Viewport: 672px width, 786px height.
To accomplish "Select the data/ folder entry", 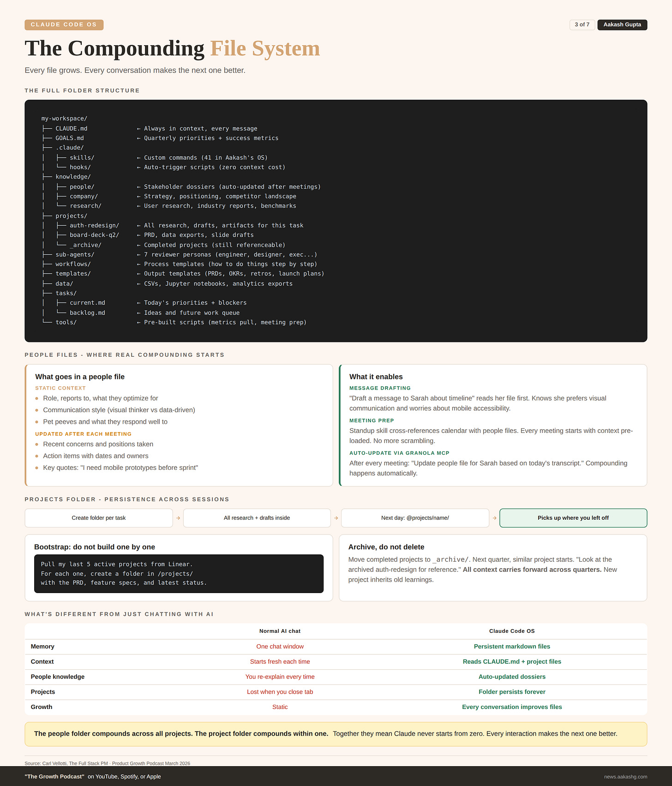I will [x=64, y=283].
